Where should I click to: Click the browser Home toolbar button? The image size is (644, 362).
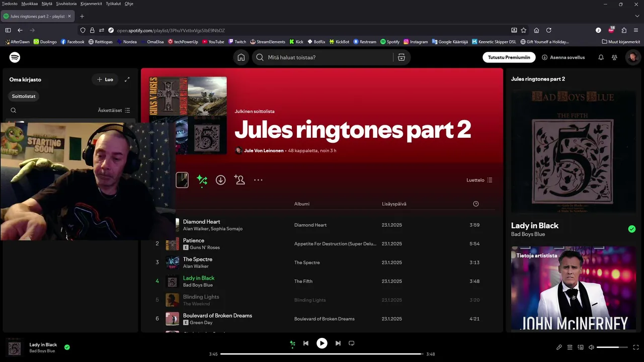536,30
